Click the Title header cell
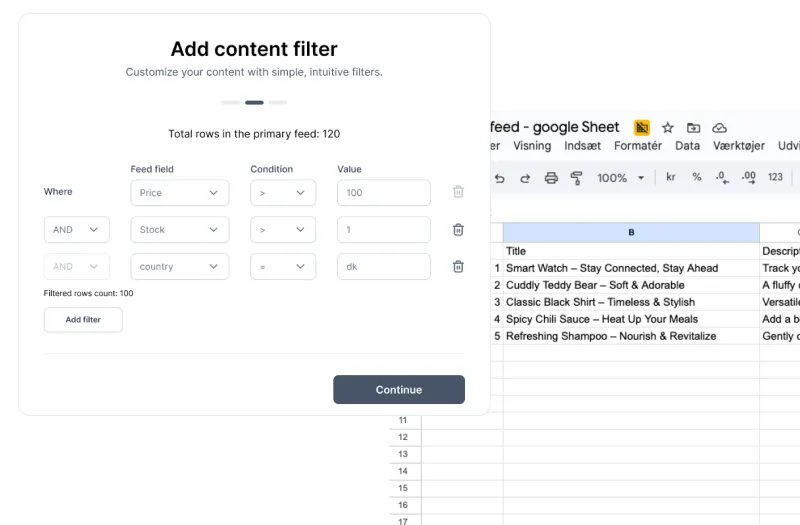The height and width of the screenshot is (525, 800). pos(631,251)
